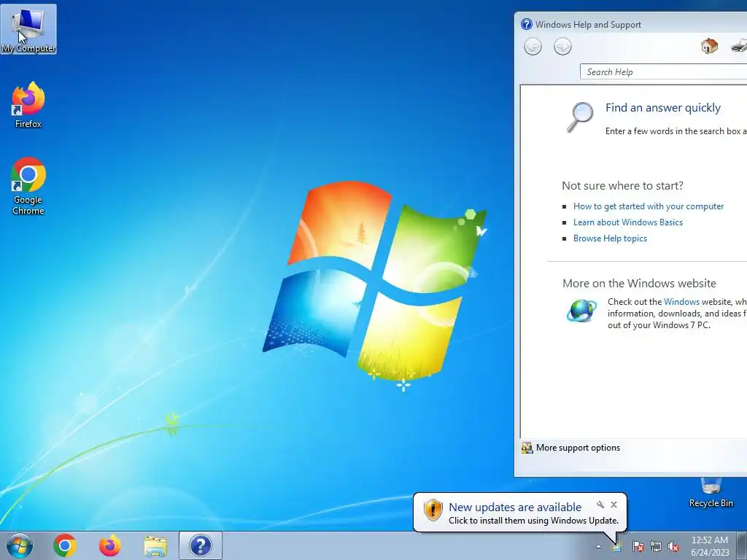Show hidden tray icons arrow

pyautogui.click(x=598, y=546)
